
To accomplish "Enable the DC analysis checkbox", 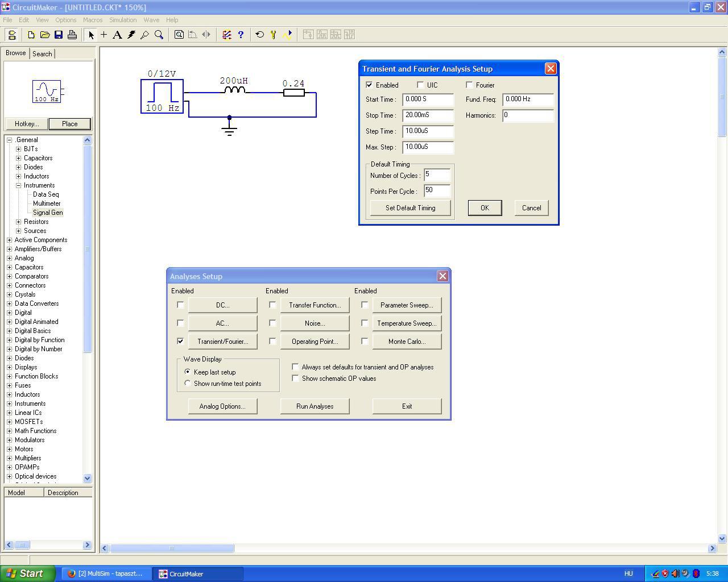I will [181, 305].
